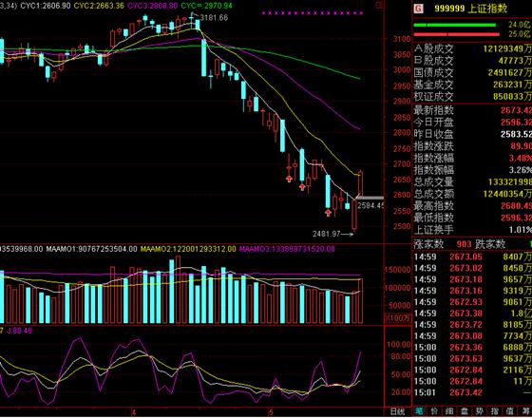Click the 总成交额 row
This screenshot has width=532, height=418.
tap(473, 194)
